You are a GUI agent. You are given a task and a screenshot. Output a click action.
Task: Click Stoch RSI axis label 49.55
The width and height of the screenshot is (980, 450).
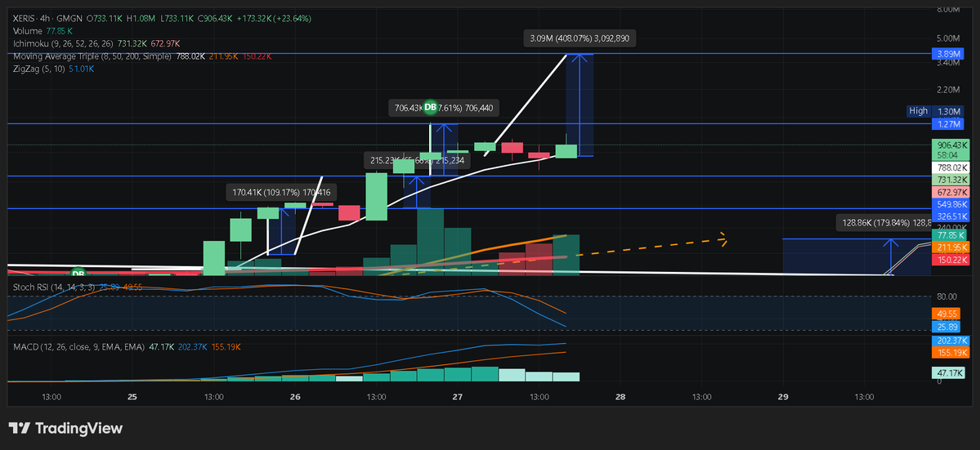[944, 314]
